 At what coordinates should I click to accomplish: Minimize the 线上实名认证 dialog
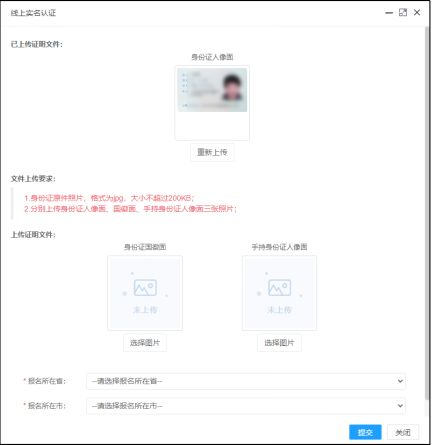click(x=389, y=13)
